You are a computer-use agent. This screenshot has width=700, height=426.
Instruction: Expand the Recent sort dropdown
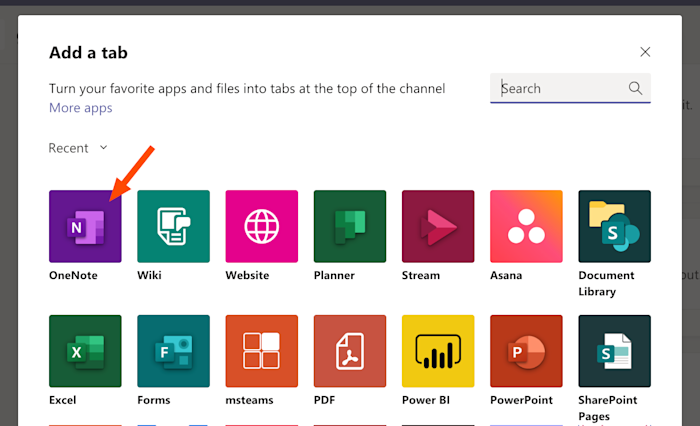78,148
